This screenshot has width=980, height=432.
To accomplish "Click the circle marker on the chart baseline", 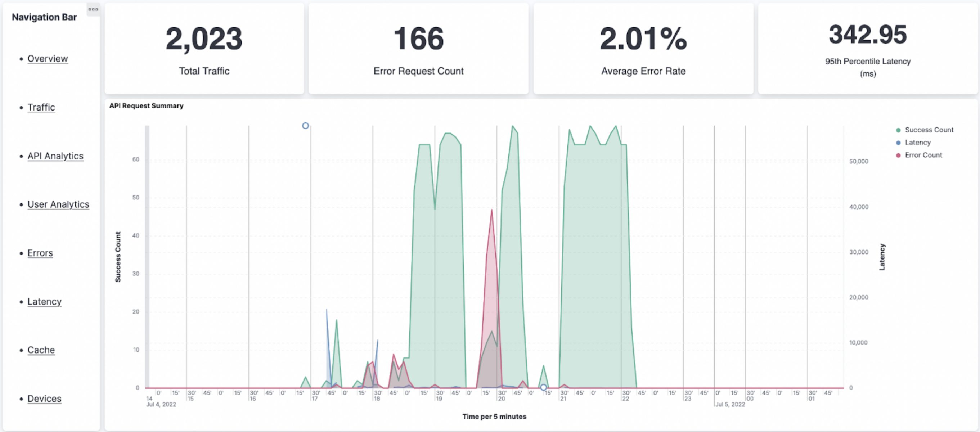I will pos(543,387).
